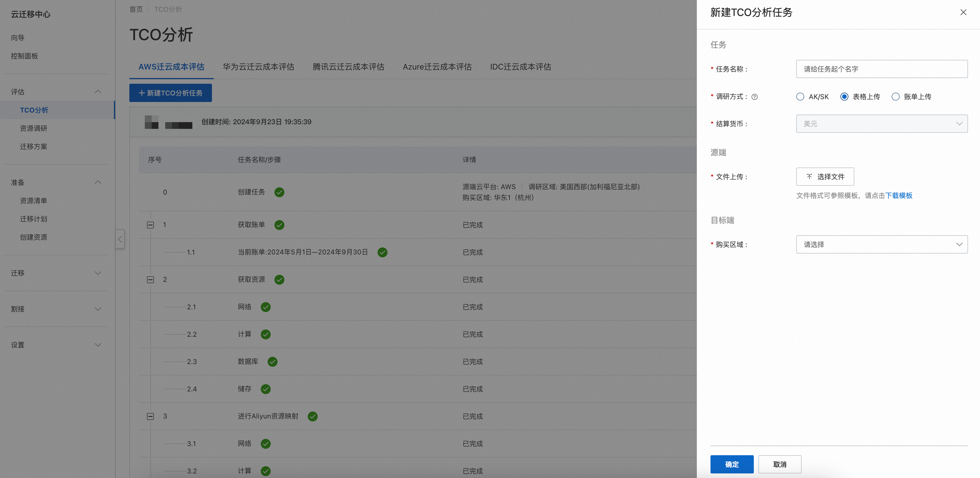Click the 首页 breadcrumb link
The width and height of the screenshot is (980, 478).
136,9
